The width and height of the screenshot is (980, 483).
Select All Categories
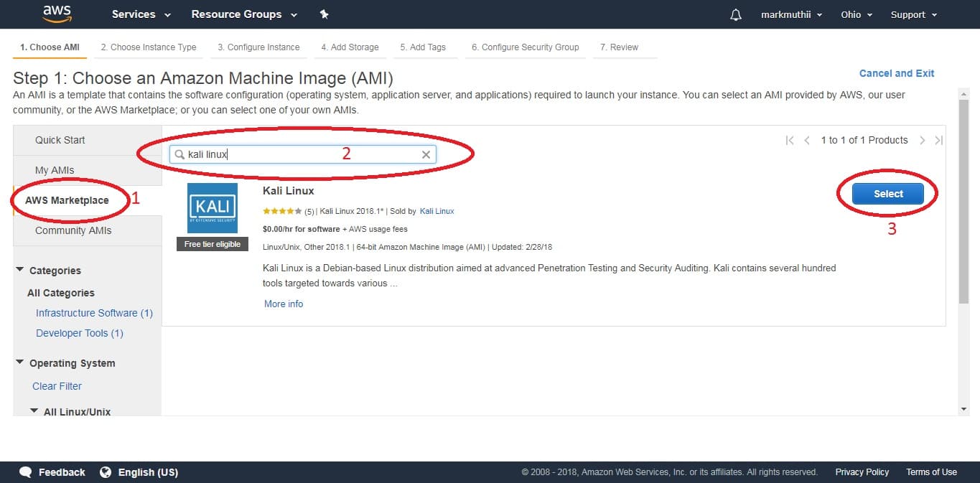[61, 293]
